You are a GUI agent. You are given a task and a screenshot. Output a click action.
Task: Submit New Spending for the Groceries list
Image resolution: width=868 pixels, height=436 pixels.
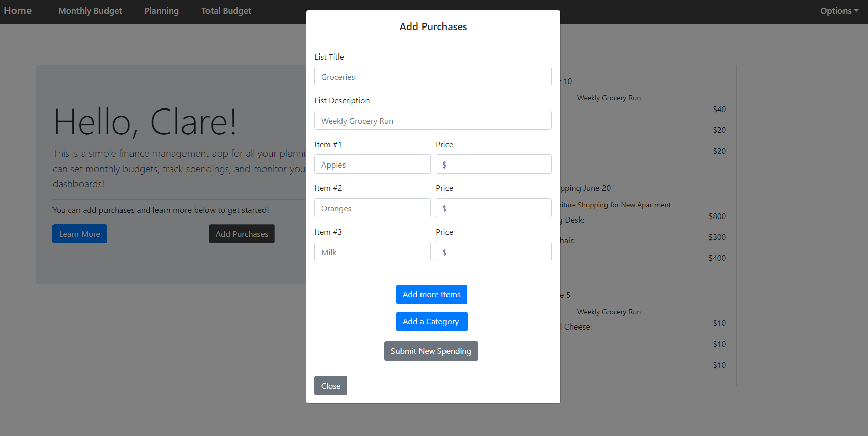coord(431,351)
